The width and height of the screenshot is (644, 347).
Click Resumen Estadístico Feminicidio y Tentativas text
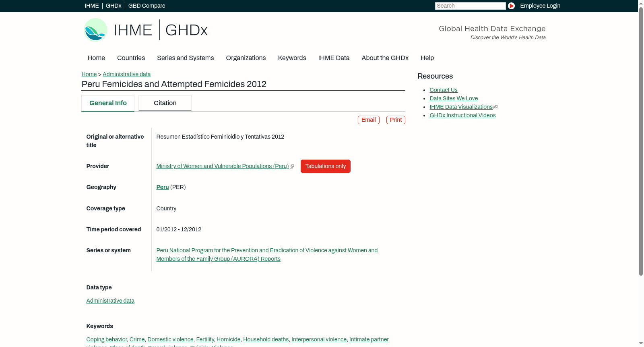click(x=220, y=137)
